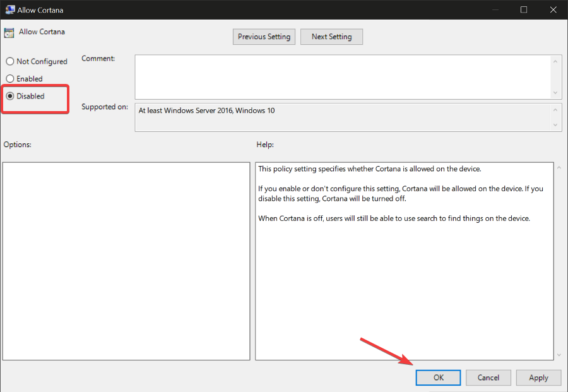Maximize the Allow Cortana window
This screenshot has width=568, height=392.
click(524, 9)
